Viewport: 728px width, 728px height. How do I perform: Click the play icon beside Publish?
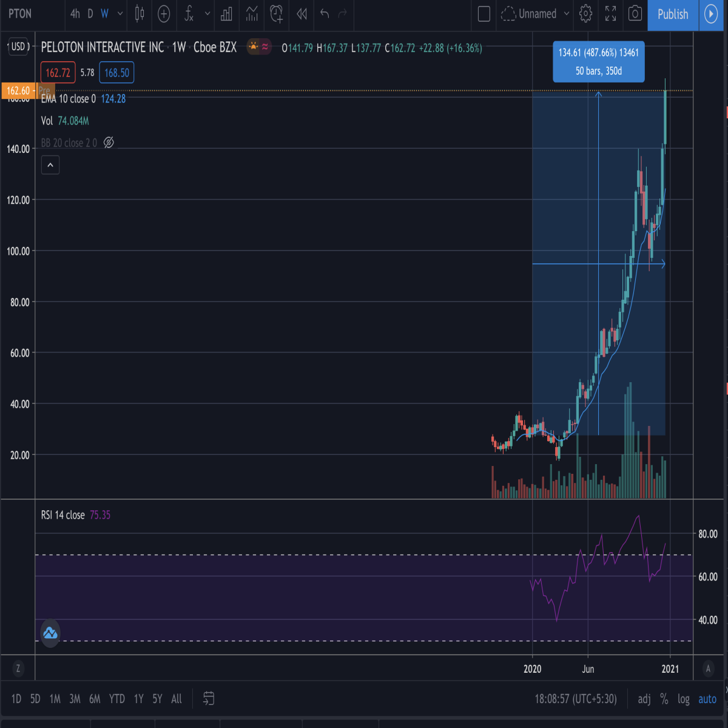710,13
